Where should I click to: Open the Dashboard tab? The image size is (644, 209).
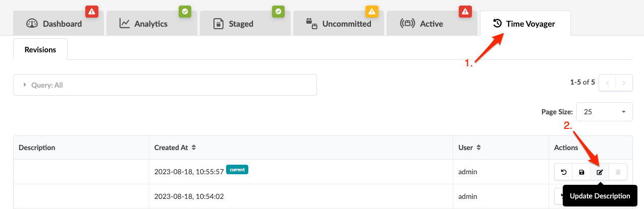click(56, 24)
